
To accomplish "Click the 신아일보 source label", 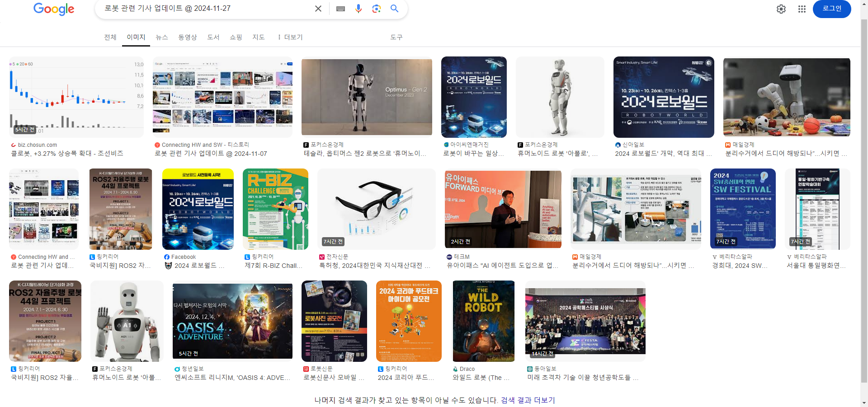I will point(633,145).
